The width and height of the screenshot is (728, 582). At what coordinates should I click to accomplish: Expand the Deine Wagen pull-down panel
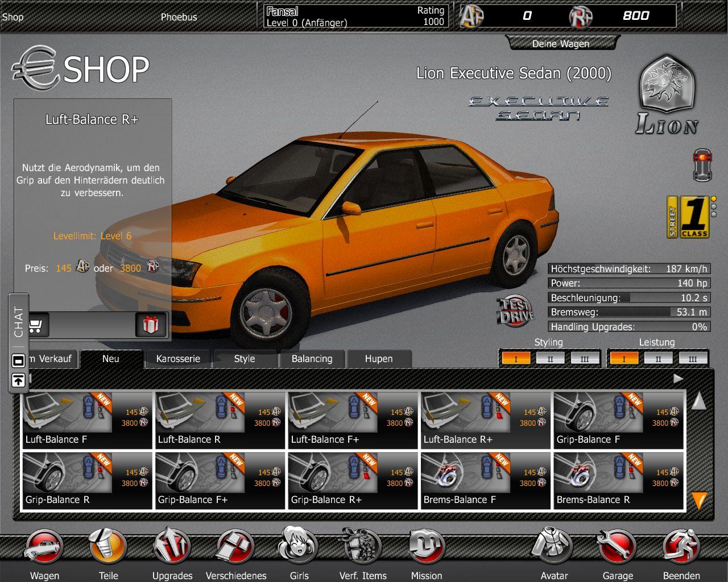[x=561, y=43]
